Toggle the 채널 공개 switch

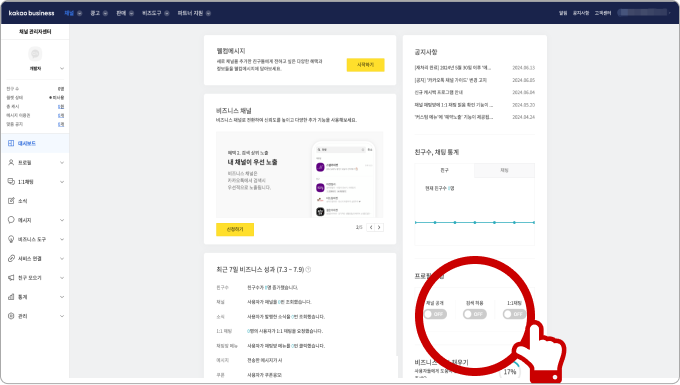tap(435, 314)
